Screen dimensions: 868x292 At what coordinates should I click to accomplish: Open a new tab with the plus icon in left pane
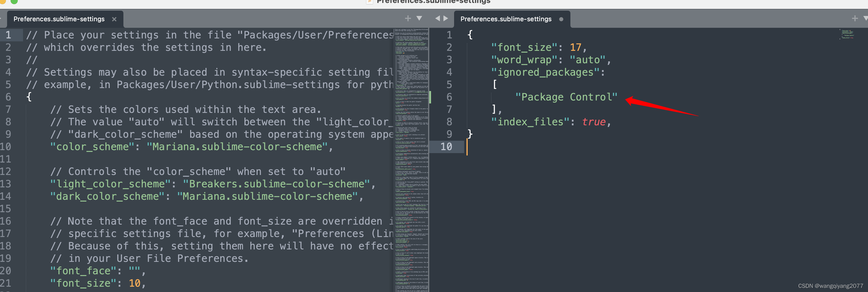click(407, 18)
